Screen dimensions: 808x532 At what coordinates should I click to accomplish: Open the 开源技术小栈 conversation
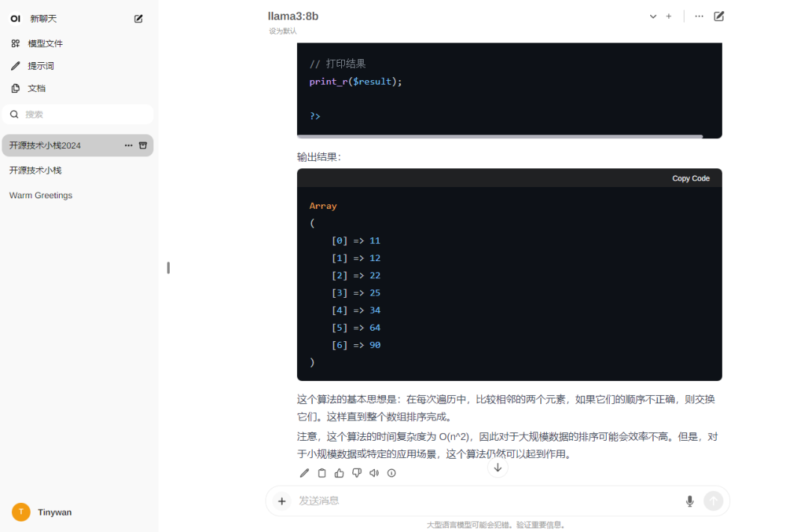pos(37,170)
